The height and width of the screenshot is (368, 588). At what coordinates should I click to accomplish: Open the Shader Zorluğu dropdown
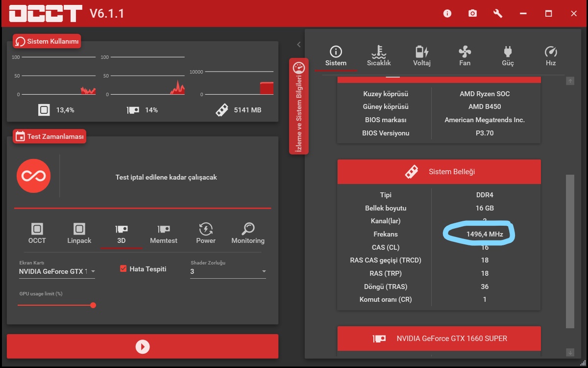click(228, 271)
